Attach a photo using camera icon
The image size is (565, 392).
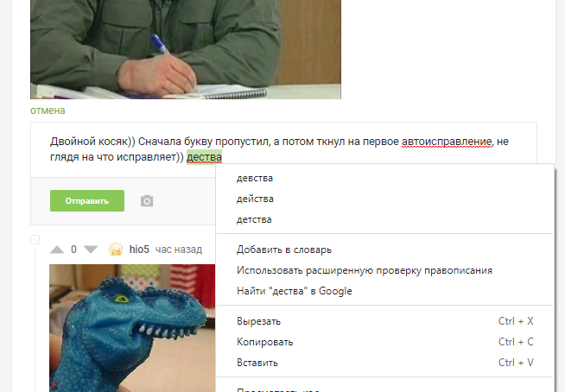pos(147,200)
